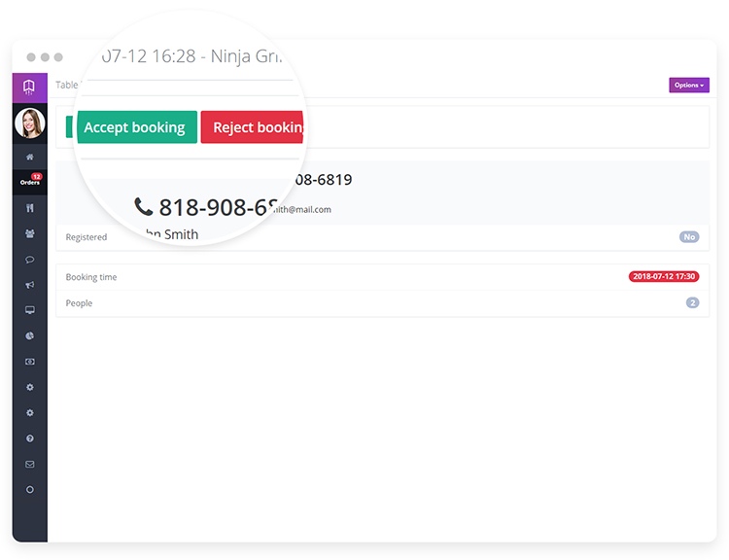Click the Registered label
This screenshot has height=560, width=729.
(x=86, y=237)
